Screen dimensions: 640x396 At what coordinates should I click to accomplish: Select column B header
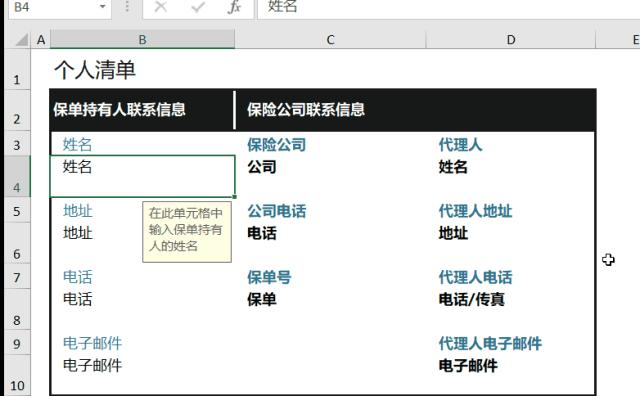pyautogui.click(x=142, y=40)
